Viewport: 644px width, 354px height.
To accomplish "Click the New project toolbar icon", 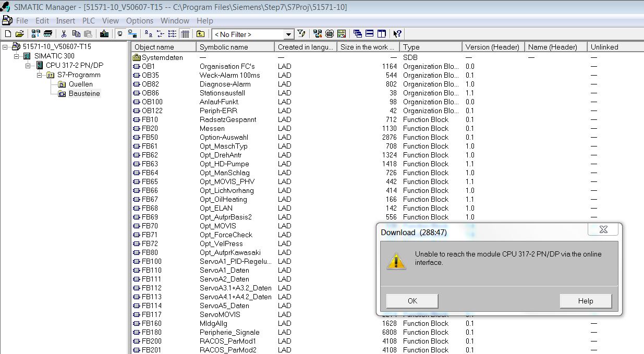I will pyautogui.click(x=7, y=34).
